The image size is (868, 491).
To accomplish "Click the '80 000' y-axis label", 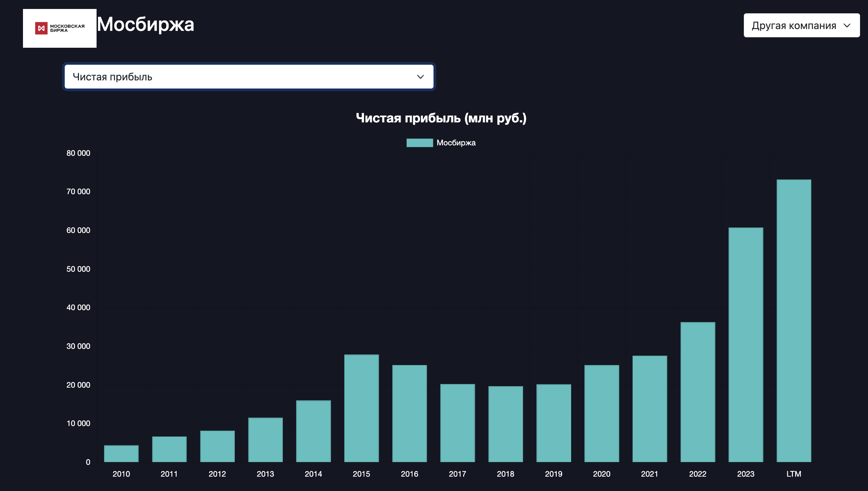I will pos(78,153).
